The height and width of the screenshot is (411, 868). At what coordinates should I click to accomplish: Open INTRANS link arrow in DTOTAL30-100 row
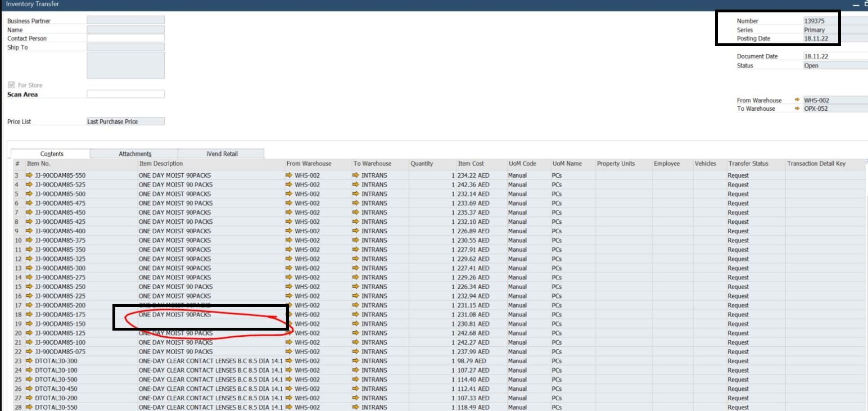(356, 370)
